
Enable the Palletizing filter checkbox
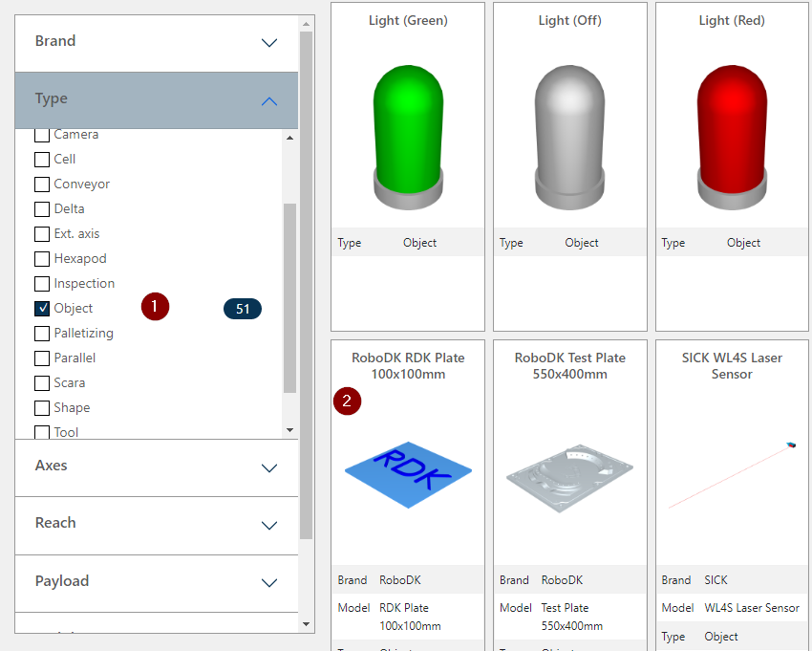42,334
